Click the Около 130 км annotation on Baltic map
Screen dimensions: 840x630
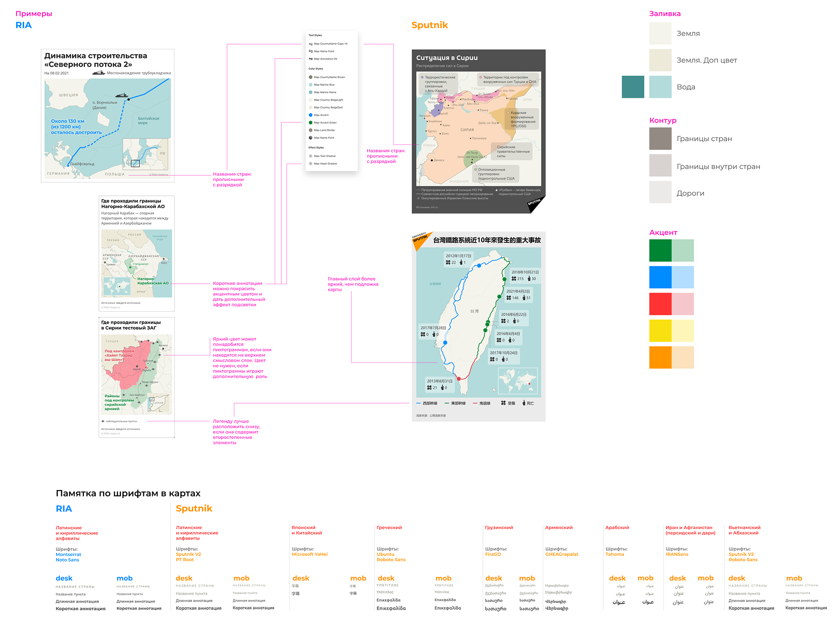pos(76,127)
